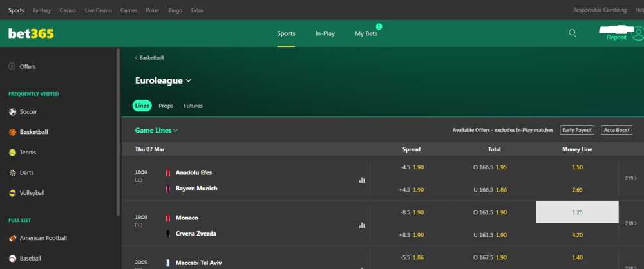Switch to the Futures tab
The image size is (644, 269).
[x=193, y=106]
